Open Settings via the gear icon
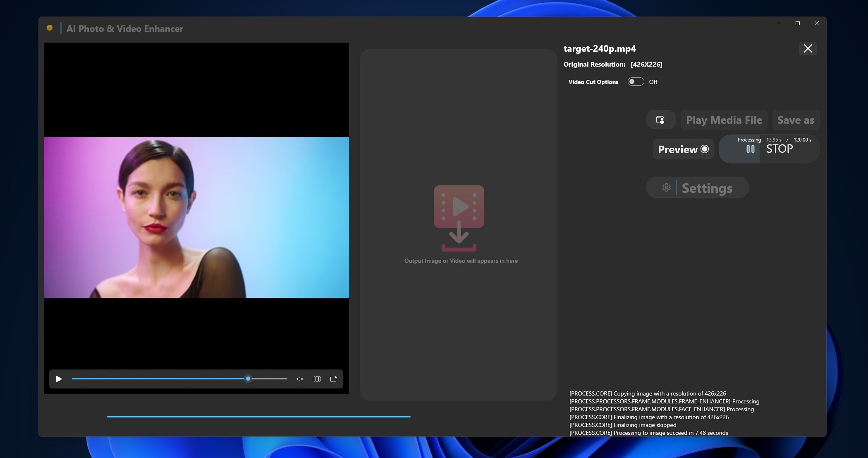This screenshot has height=458, width=868. pos(666,187)
